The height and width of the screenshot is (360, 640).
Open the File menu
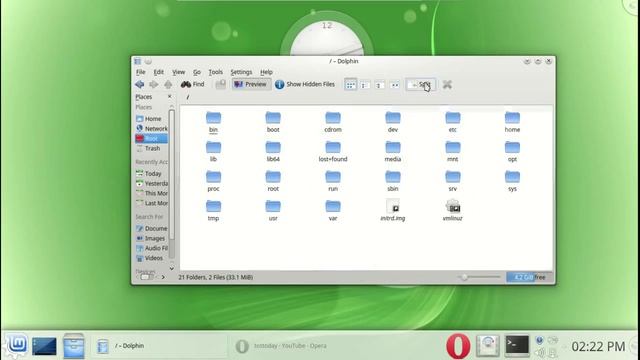[x=140, y=72]
